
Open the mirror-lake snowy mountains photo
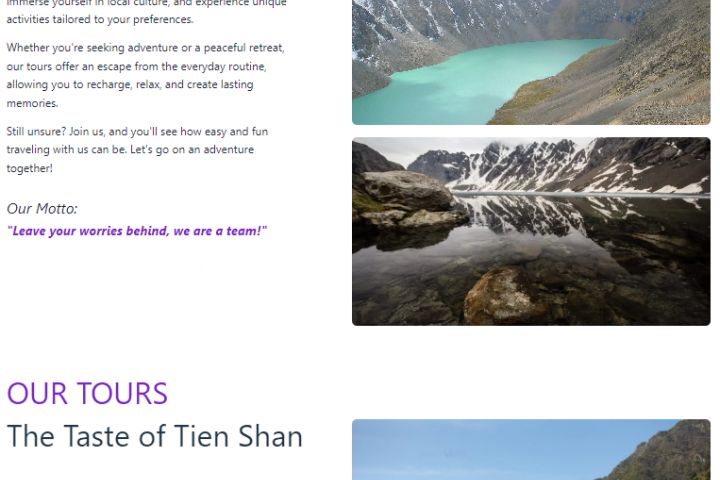click(x=531, y=232)
